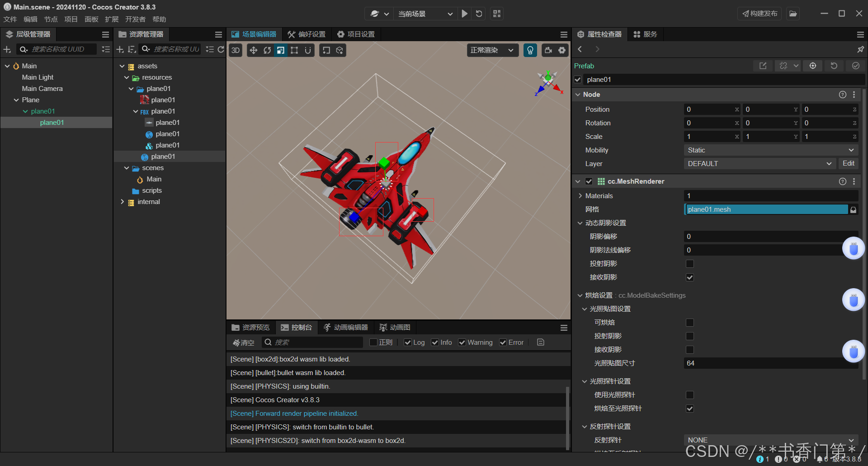This screenshot has width=868, height=466.
Task: Switch to the 服务 tab
Action: tap(645, 34)
